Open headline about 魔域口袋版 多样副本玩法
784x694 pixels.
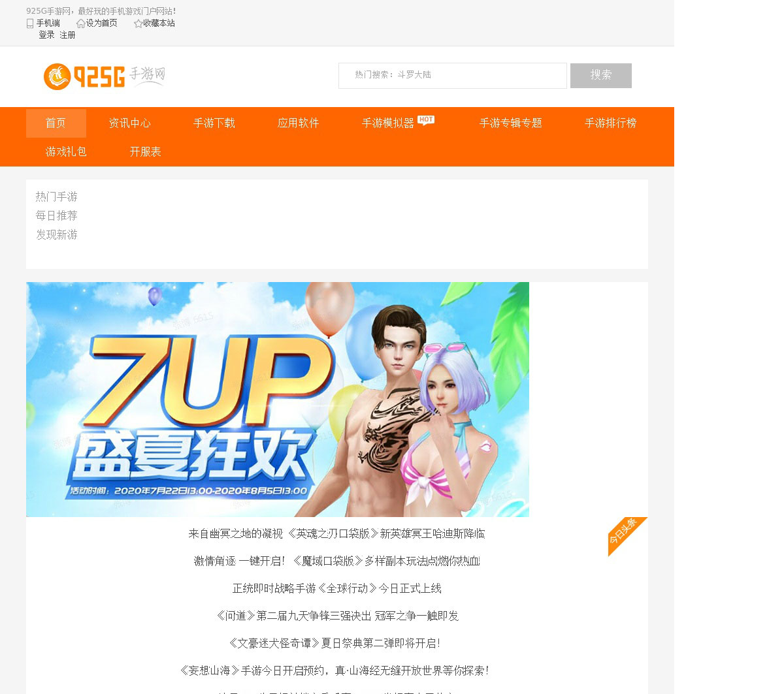[336, 561]
